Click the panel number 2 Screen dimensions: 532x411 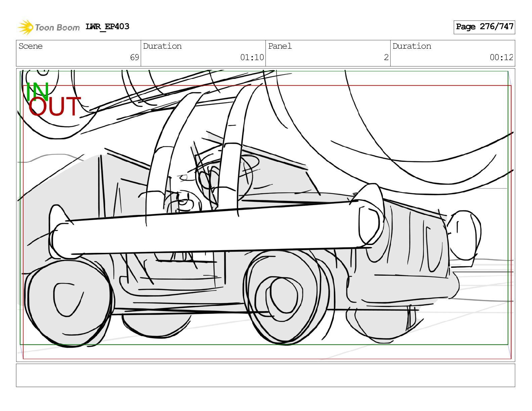[386, 57]
